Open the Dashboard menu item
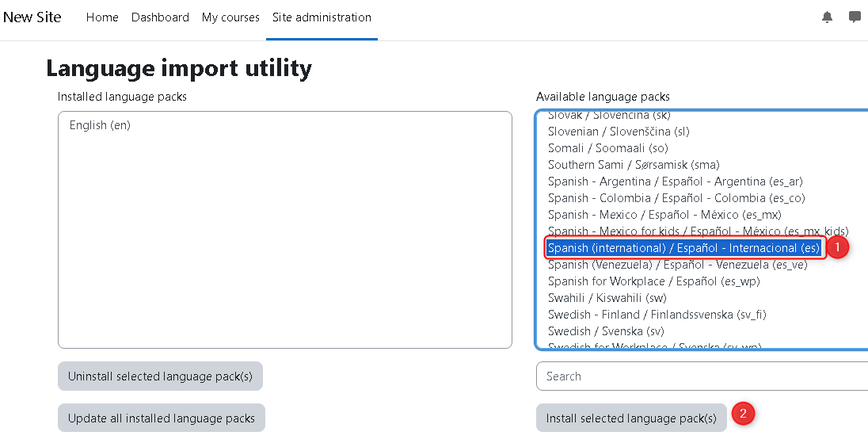Viewport: 868px width, 447px height. point(160,17)
